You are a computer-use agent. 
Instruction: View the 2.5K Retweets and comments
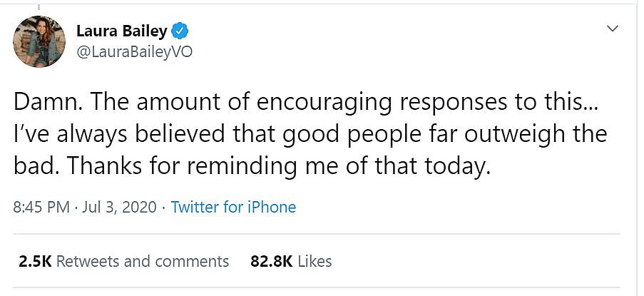(x=124, y=261)
